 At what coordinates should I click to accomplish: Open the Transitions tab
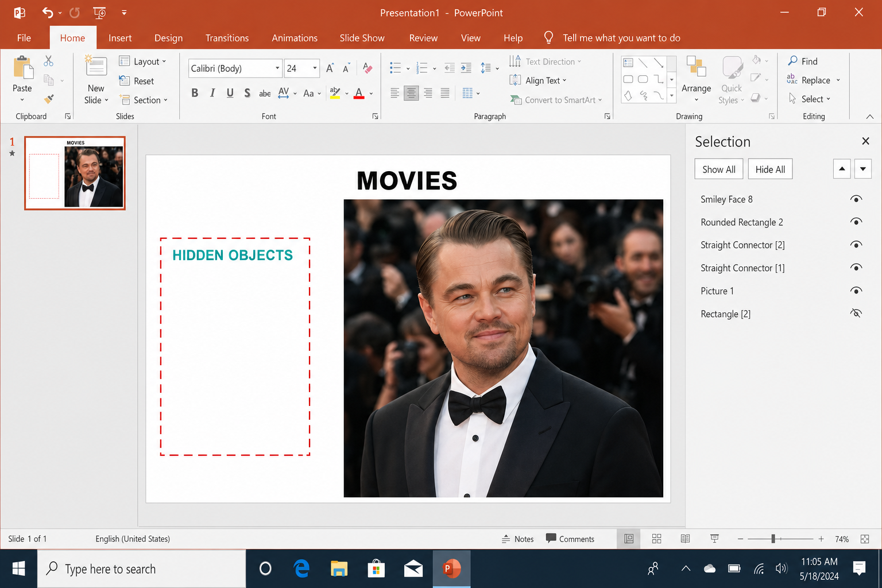pyautogui.click(x=227, y=38)
